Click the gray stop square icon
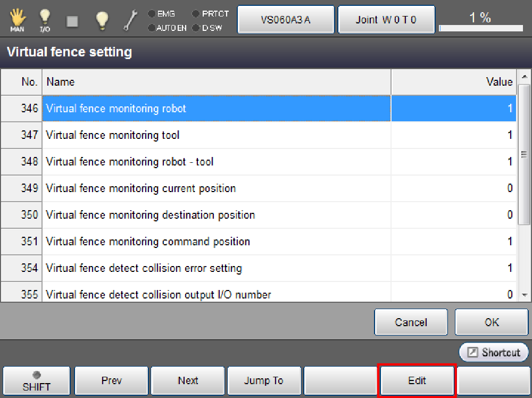532x398 pixels. click(x=72, y=21)
